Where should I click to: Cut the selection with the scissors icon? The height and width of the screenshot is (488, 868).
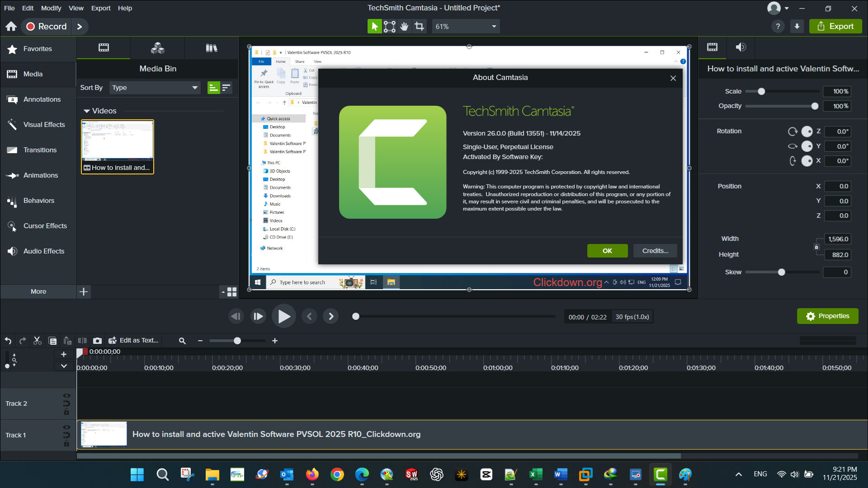[x=37, y=341]
